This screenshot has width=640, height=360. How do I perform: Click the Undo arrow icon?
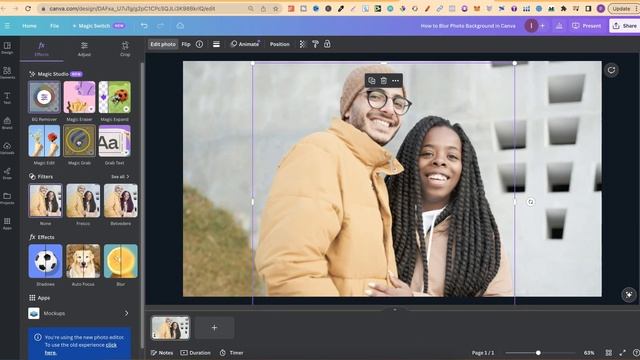pyautogui.click(x=144, y=26)
